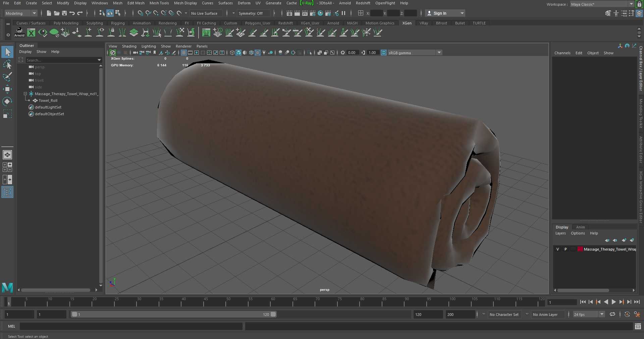Toggle the layer playback P box
The image size is (644, 339).
(566, 249)
